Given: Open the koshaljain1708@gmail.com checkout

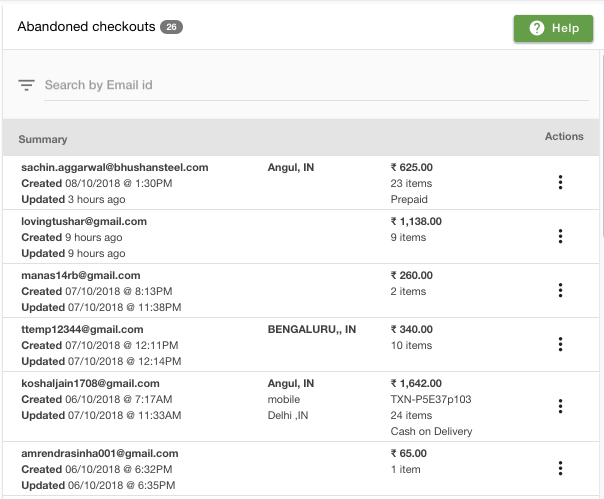Looking at the screenshot, I should (x=301, y=407).
